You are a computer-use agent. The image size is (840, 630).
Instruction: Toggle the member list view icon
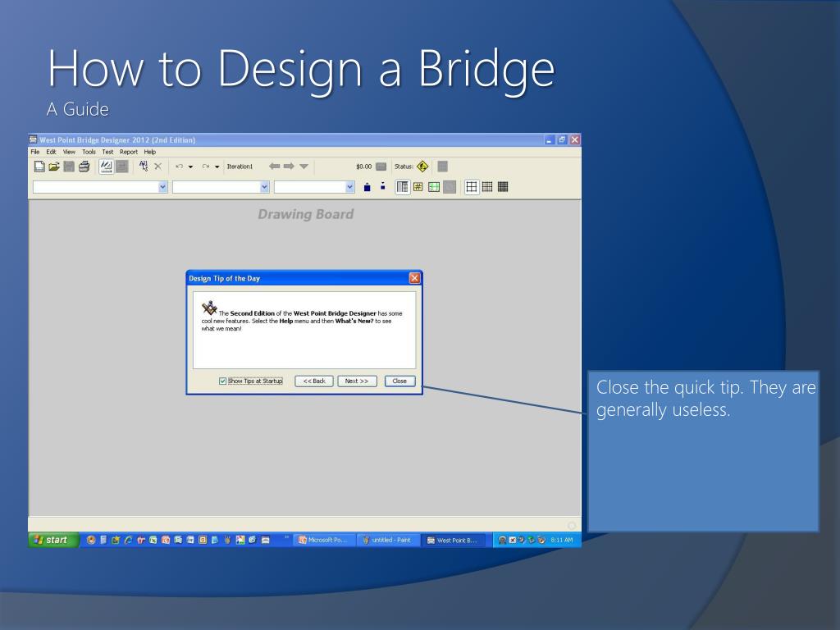pyautogui.click(x=402, y=187)
